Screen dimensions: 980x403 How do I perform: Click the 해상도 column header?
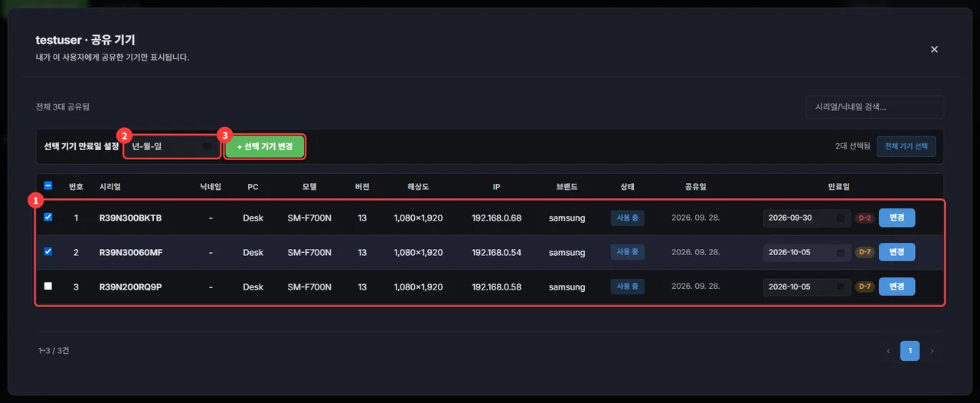tap(418, 186)
